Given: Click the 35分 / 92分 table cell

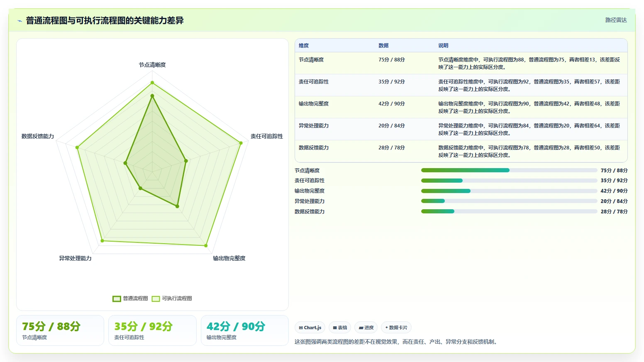Looking at the screenshot, I should coord(391,82).
